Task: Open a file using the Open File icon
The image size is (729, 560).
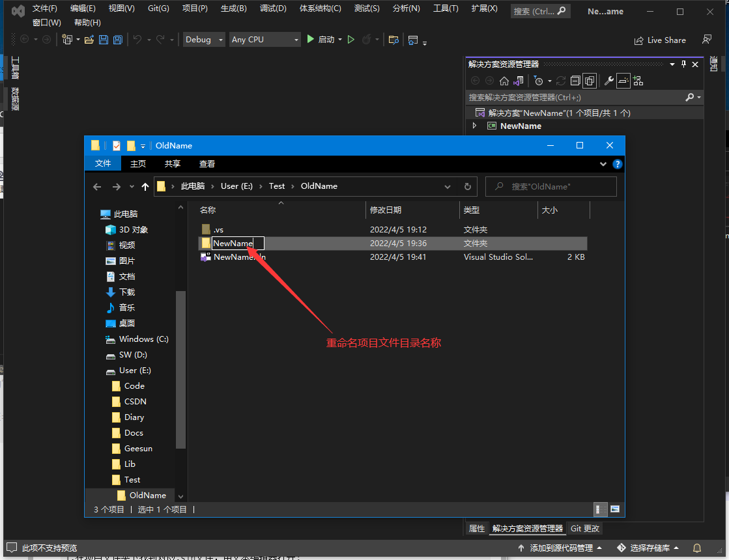Action: [88, 40]
